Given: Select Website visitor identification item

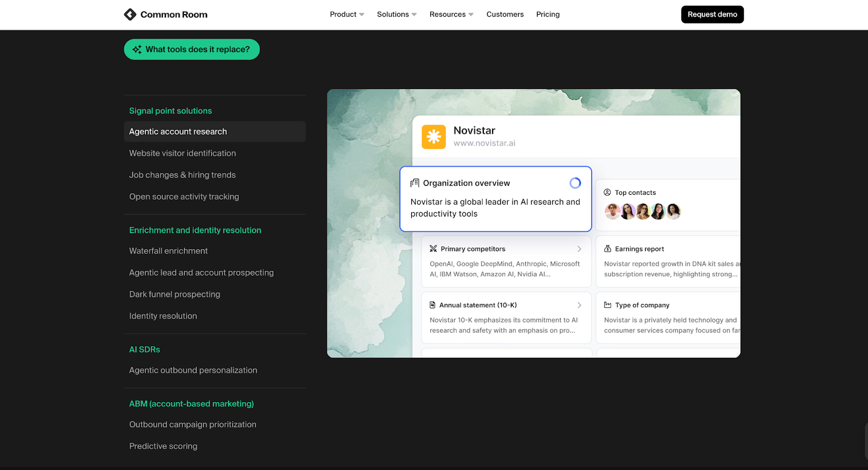Looking at the screenshot, I should pyautogui.click(x=182, y=153).
